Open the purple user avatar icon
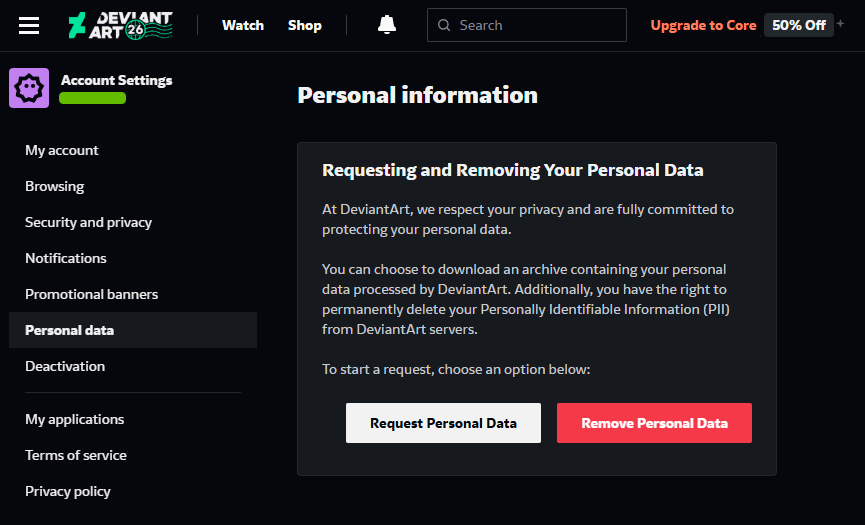 (29, 88)
